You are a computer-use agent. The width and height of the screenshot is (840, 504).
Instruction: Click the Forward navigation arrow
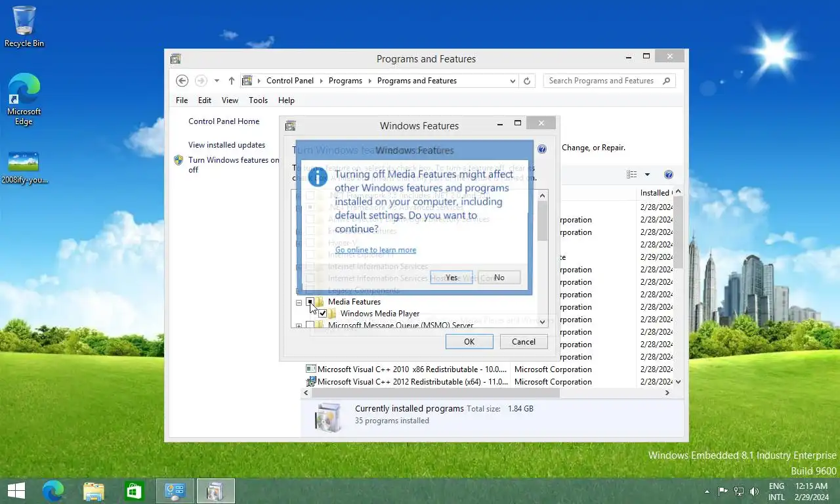pyautogui.click(x=201, y=81)
